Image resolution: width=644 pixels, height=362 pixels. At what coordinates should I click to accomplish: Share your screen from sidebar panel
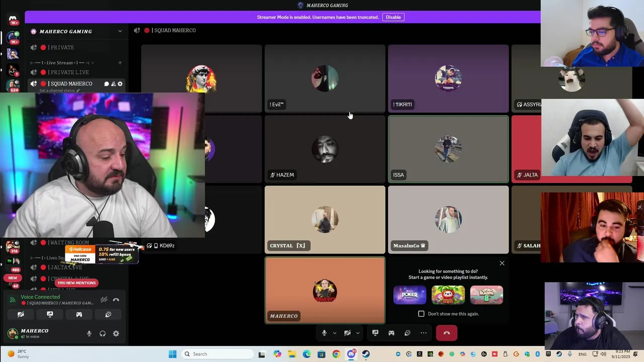(50, 314)
